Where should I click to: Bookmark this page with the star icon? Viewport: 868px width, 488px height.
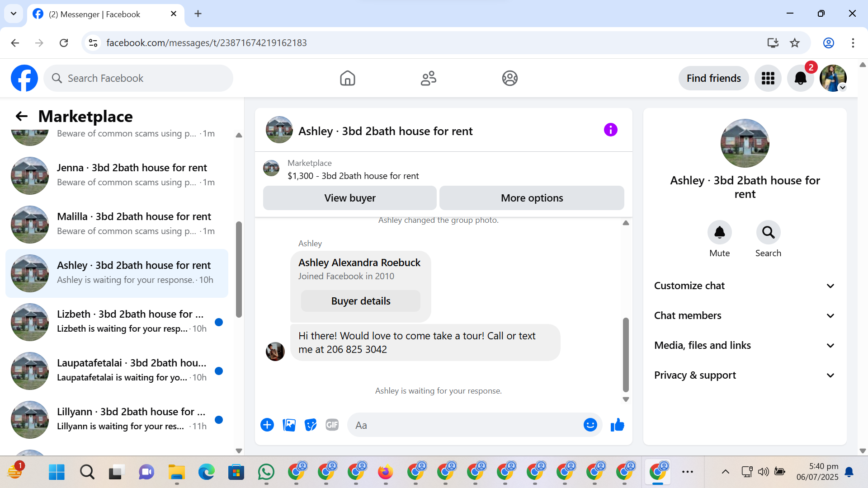tap(795, 43)
